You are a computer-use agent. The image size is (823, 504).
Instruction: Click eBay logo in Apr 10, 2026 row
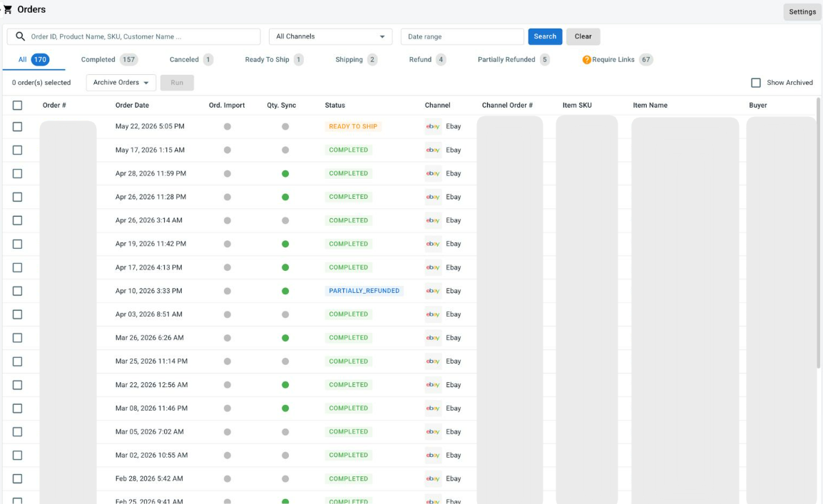(x=433, y=291)
